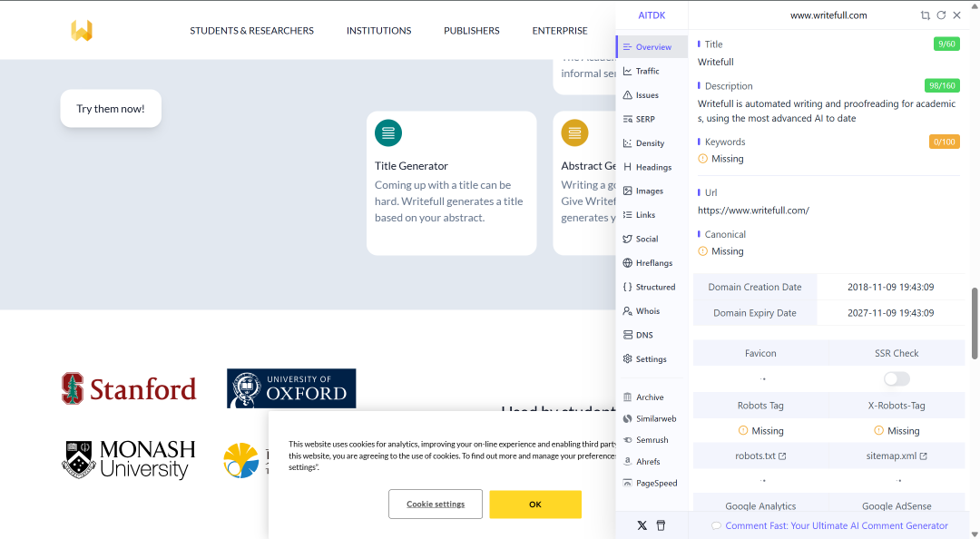Click the Stanford logo
980x539 pixels.
[x=129, y=388]
